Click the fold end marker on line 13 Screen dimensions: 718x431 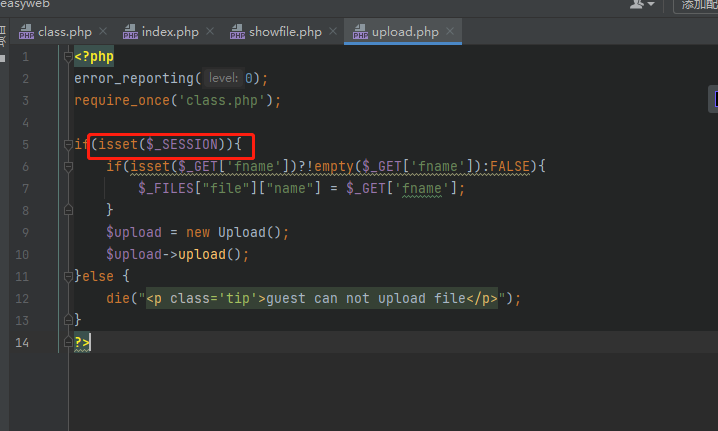[68, 320]
